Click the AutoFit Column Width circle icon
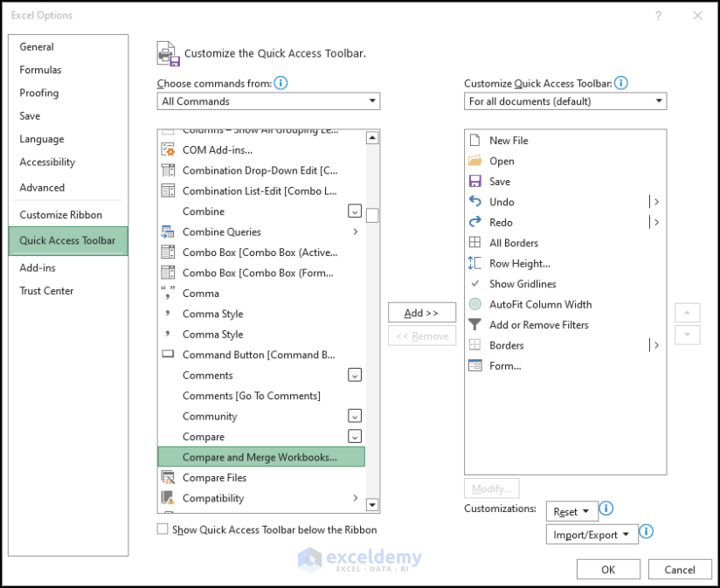This screenshot has height=588, width=720. 475,304
